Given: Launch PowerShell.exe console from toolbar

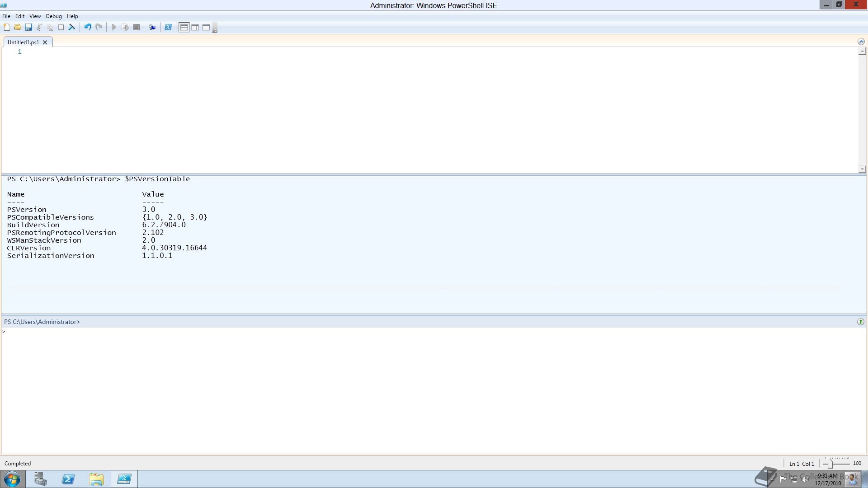Looking at the screenshot, I should point(168,28).
